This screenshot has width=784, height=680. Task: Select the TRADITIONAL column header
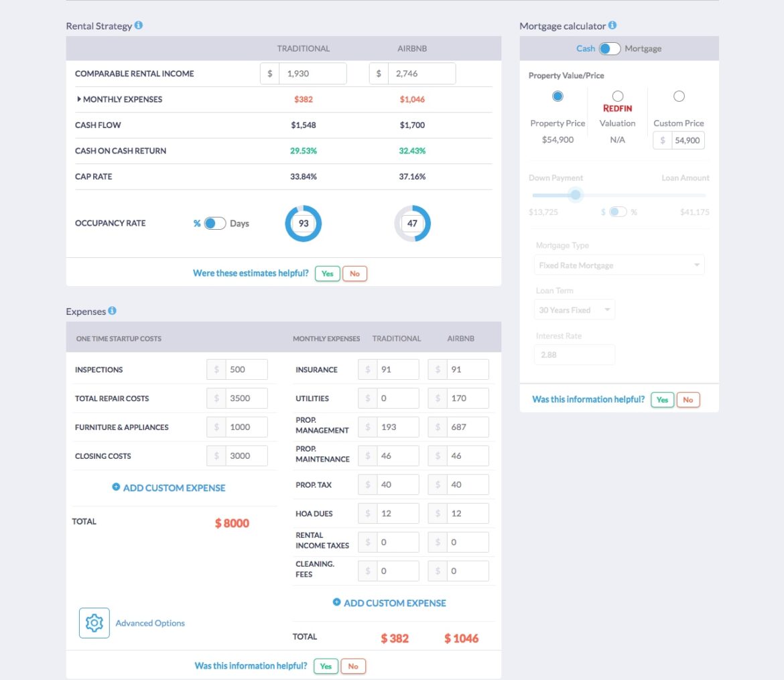(x=303, y=48)
